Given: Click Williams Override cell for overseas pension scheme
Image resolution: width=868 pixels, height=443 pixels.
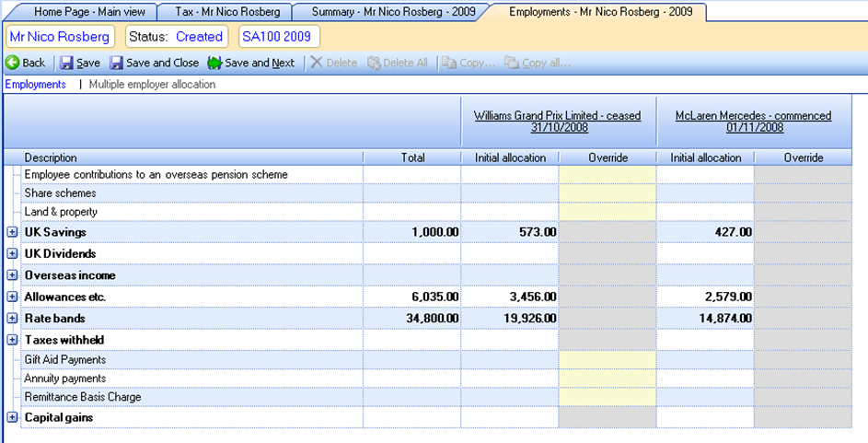Looking at the screenshot, I should pos(608,174).
